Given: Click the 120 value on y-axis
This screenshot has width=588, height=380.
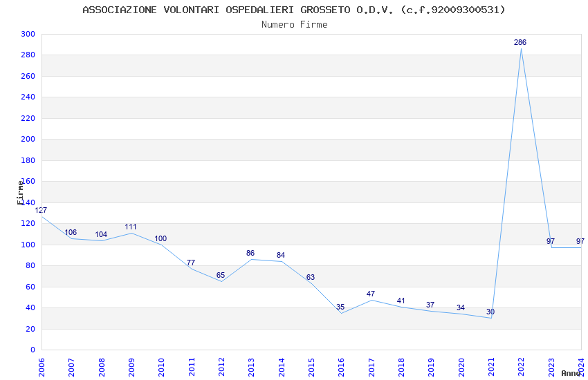Looking at the screenshot, I should click(28, 223).
